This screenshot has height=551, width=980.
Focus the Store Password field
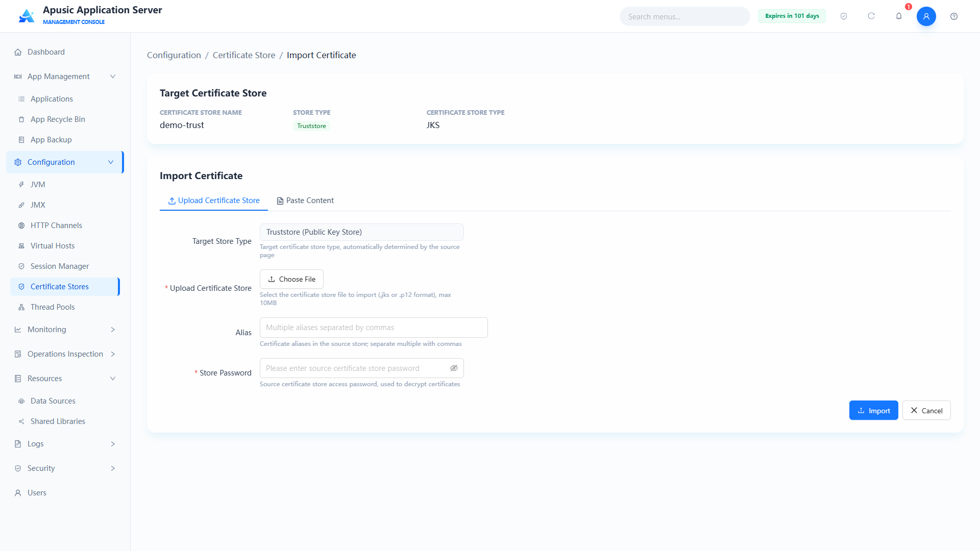tap(361, 368)
